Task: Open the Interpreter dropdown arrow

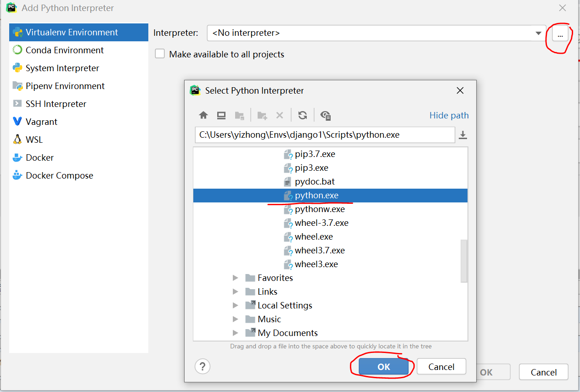Action: pos(538,34)
